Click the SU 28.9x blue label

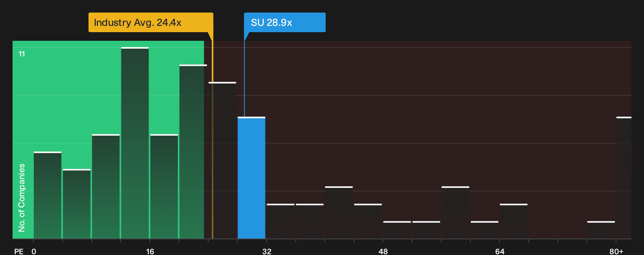[x=285, y=22]
